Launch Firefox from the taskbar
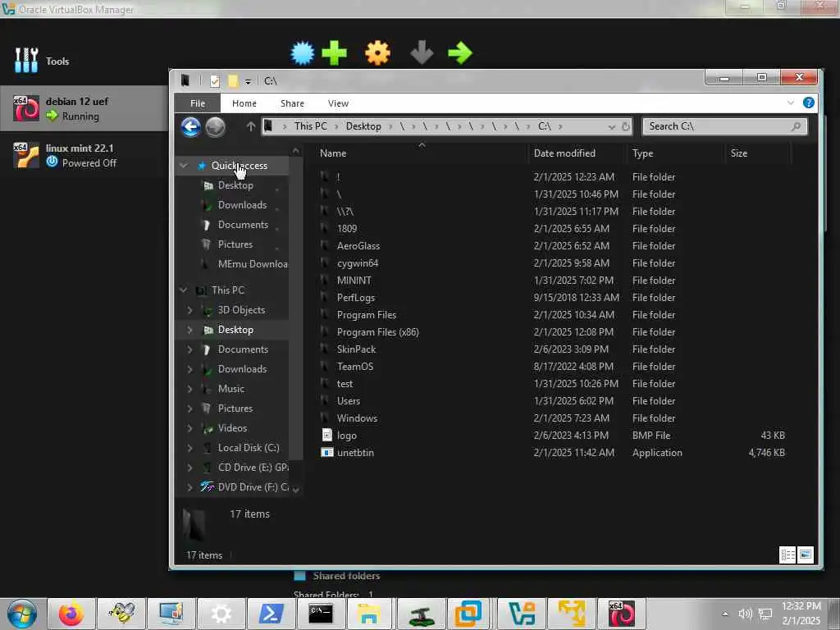This screenshot has width=840, height=630. point(71,614)
